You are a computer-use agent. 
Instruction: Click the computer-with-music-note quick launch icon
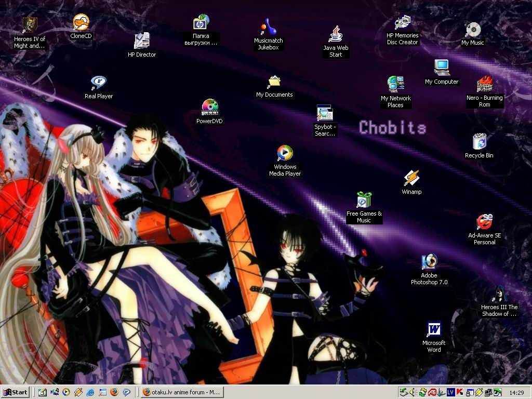[x=54, y=392]
